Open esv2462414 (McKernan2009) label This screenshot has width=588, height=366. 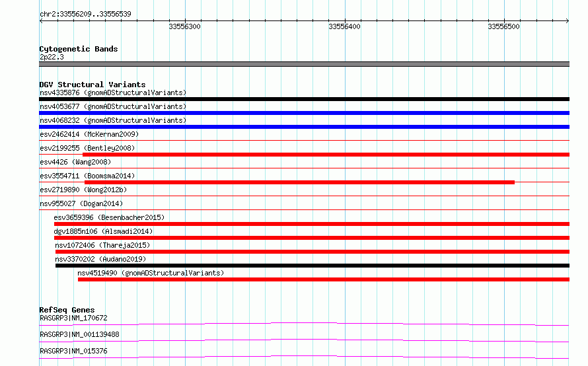point(89,134)
